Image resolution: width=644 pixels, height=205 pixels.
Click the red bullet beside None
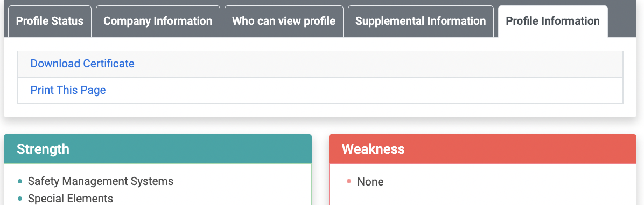coord(349,181)
